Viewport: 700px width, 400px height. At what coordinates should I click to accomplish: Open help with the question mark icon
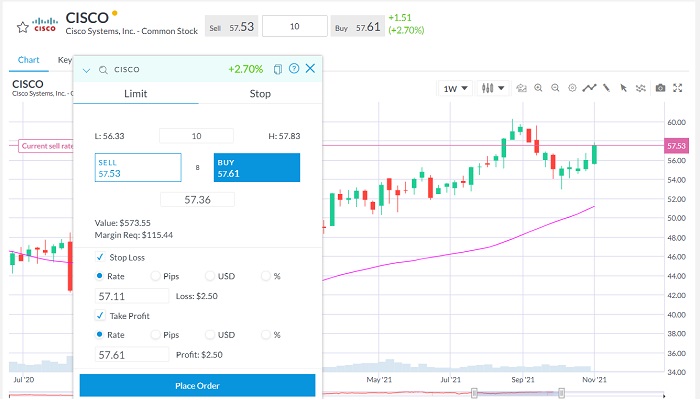[x=294, y=69]
